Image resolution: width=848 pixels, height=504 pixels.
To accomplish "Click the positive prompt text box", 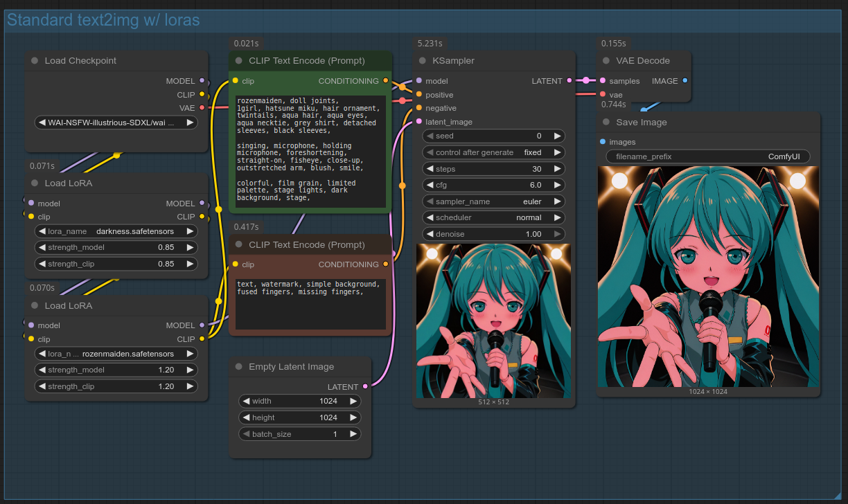I will 310,150.
